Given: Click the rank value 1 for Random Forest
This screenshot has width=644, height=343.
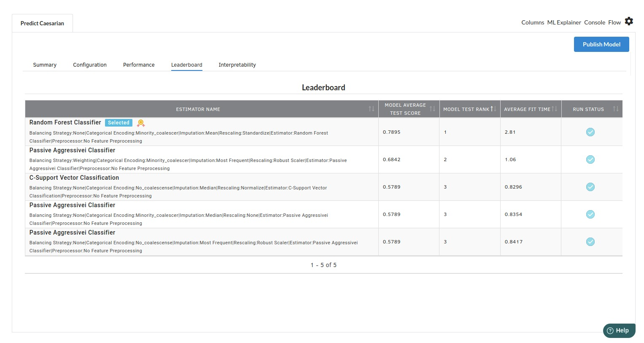Looking at the screenshot, I should click(x=445, y=132).
